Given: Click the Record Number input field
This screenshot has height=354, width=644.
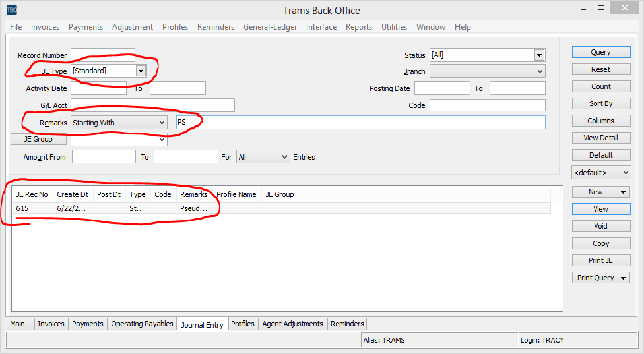Looking at the screenshot, I should (x=102, y=55).
